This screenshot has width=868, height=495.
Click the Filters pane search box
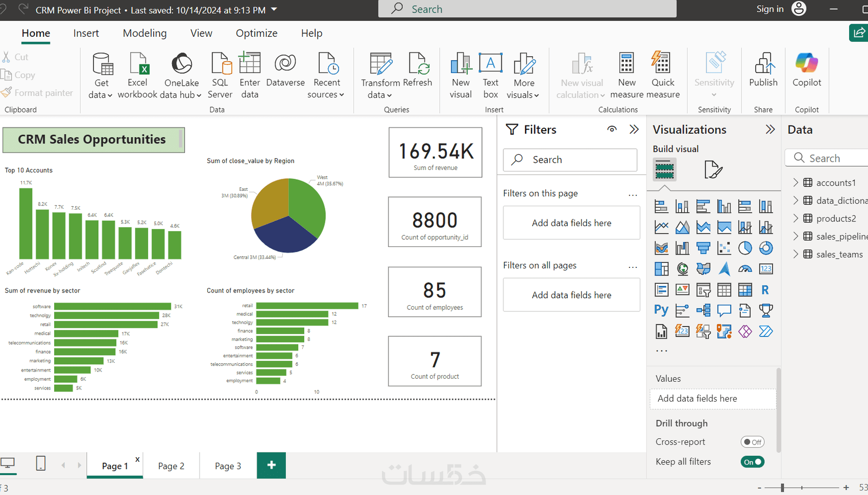pos(570,159)
